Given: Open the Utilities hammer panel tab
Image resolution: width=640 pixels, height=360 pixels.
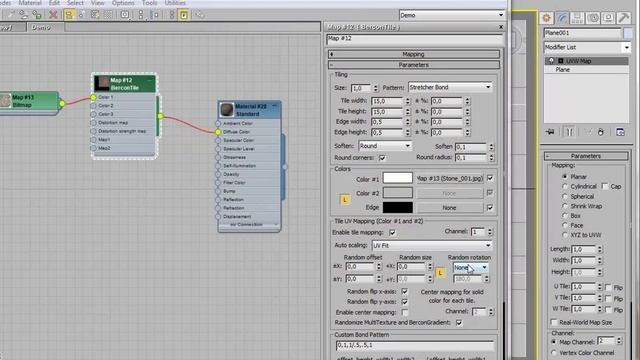Looking at the screenshot, I should click(623, 18).
